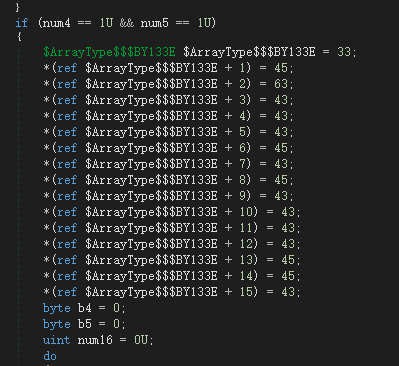Click the line with offset + 3)

[x=168, y=100]
